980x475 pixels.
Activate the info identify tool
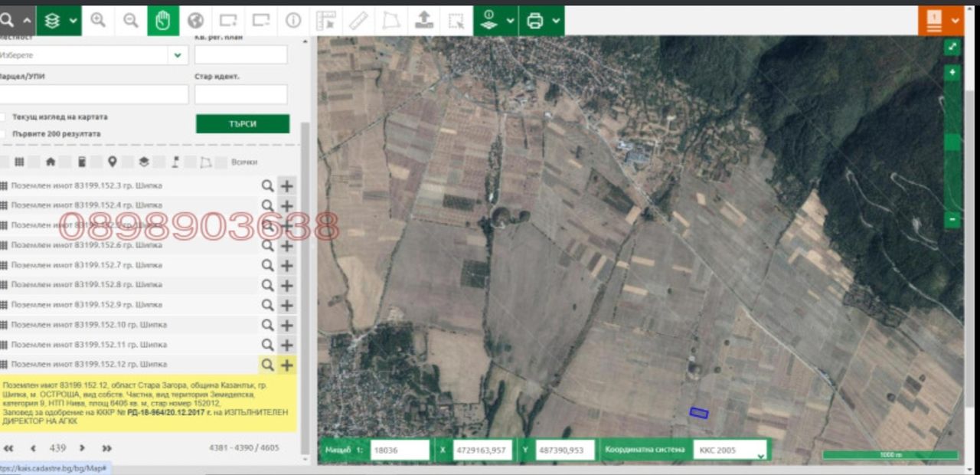(x=293, y=21)
